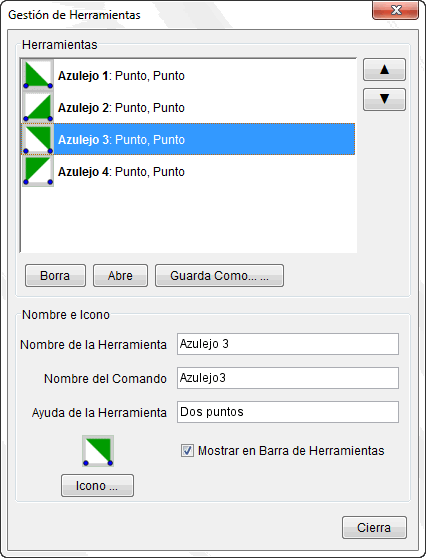Uncheck Mostrar en Barra de Herramientas
Screen dimensions: 426x558
tap(187, 451)
